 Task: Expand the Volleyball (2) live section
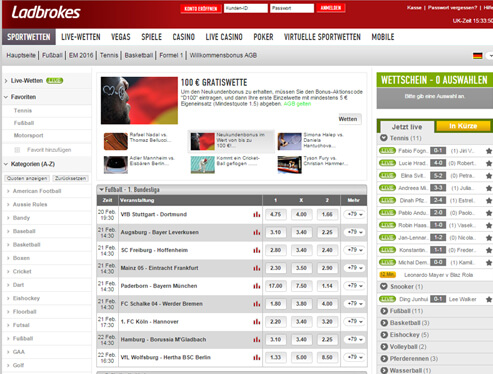[x=384, y=347]
